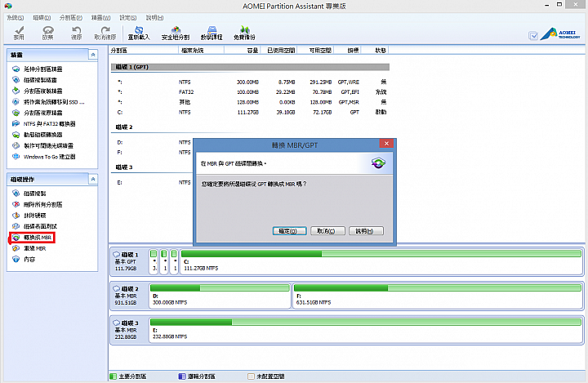
Task: Click the 可用空間 column header
Action: click(x=315, y=51)
